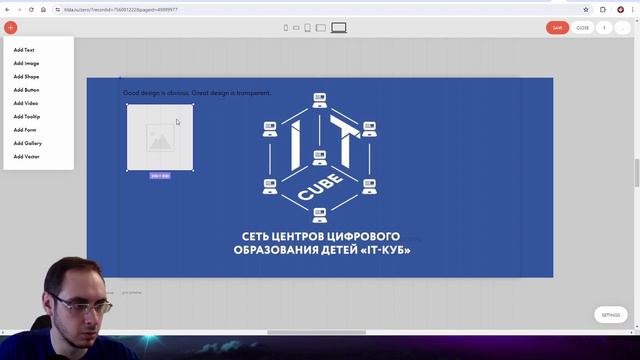The height and width of the screenshot is (360, 640).
Task: Choose Add Button from the menu
Action: [x=26, y=90]
